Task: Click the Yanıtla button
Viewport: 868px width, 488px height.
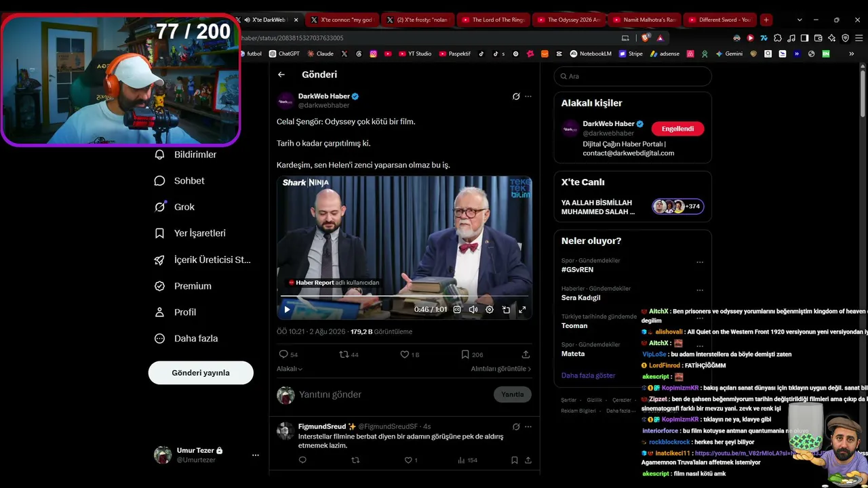Action: click(x=513, y=394)
